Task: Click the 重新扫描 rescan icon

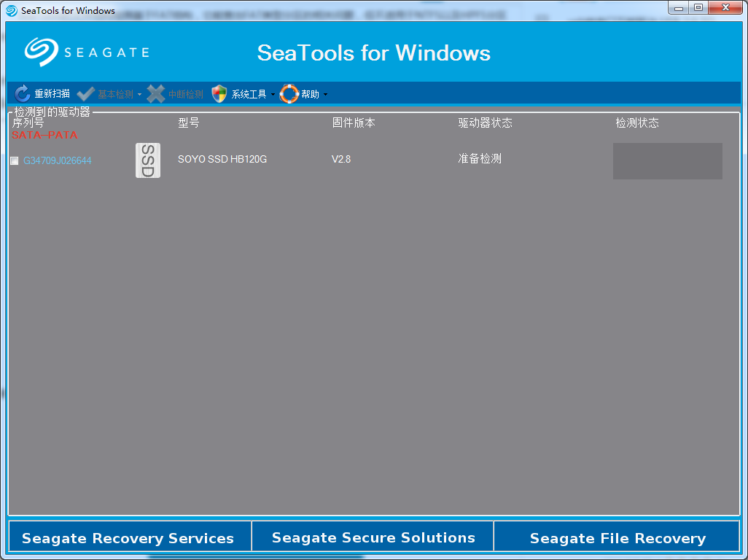Action: click(x=21, y=93)
